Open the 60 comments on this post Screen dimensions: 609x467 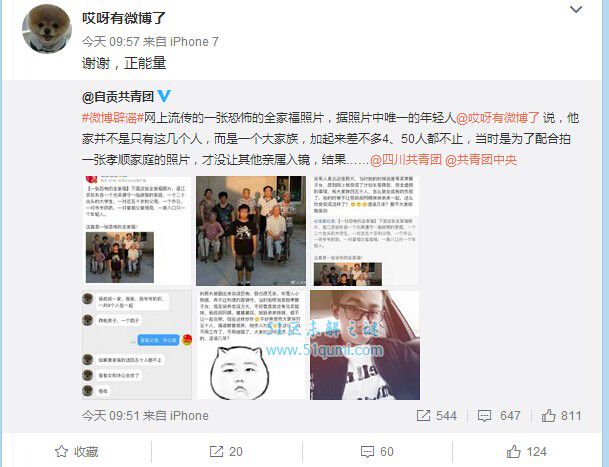click(x=377, y=451)
